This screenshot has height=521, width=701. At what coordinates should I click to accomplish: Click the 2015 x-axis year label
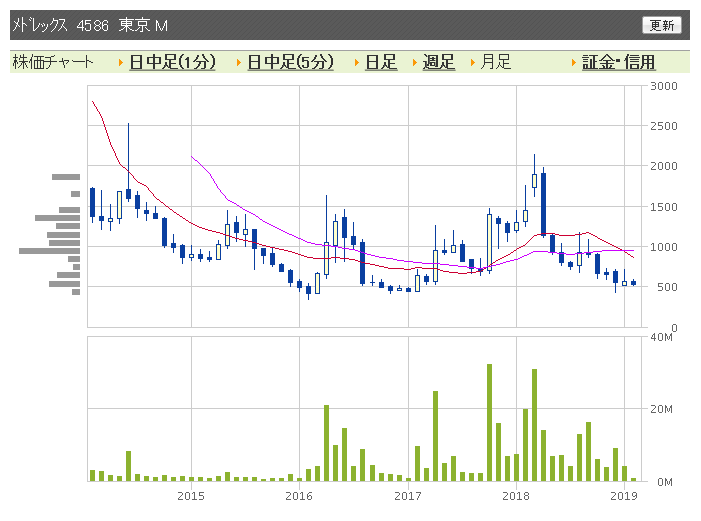coord(191,496)
